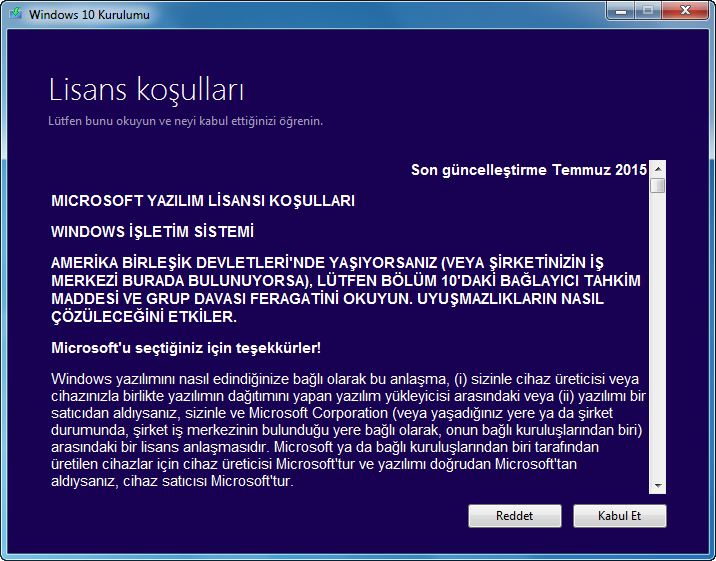Viewport: 716px width, 561px height.
Task: Click the Windows 10 Kurulumu title icon
Action: (x=15, y=13)
